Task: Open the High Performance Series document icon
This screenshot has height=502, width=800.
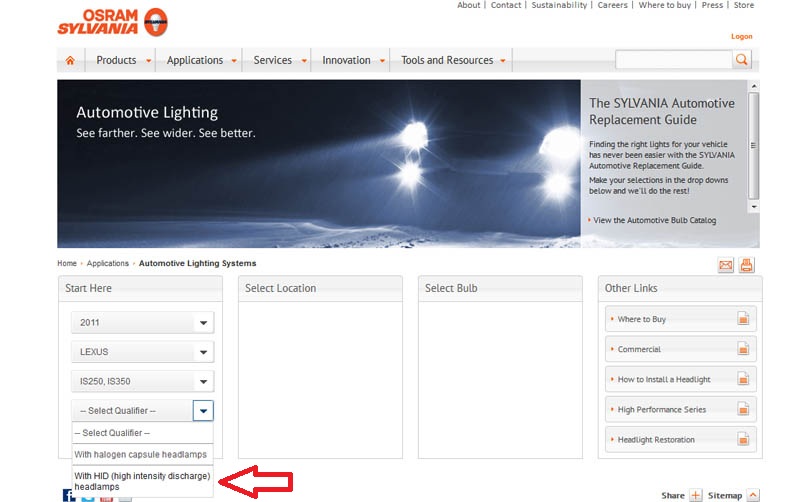Action: [743, 409]
